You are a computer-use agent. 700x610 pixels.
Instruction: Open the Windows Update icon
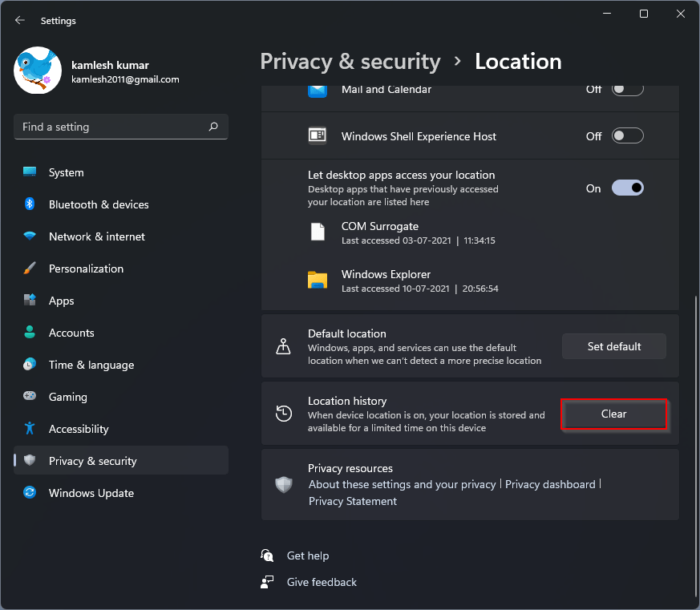click(x=30, y=493)
